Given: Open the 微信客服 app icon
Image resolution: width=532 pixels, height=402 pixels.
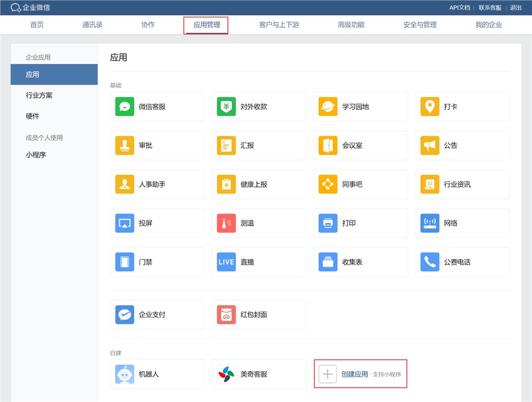Looking at the screenshot, I should 124,106.
